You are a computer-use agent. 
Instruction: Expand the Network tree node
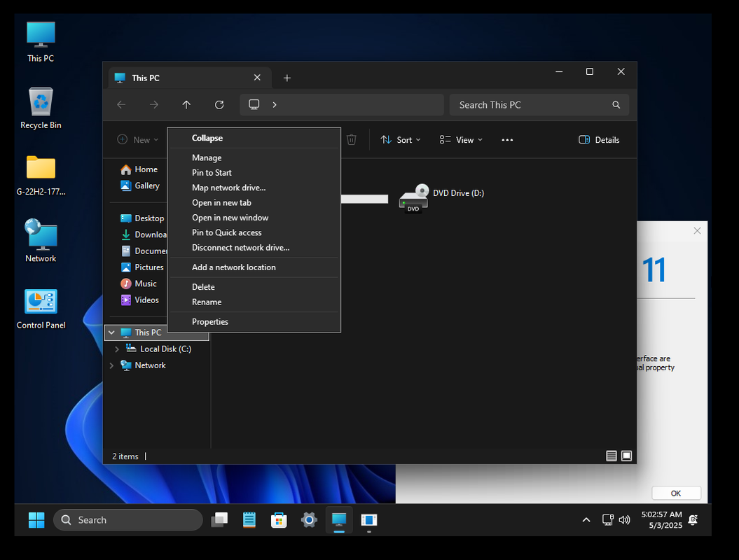coord(111,365)
